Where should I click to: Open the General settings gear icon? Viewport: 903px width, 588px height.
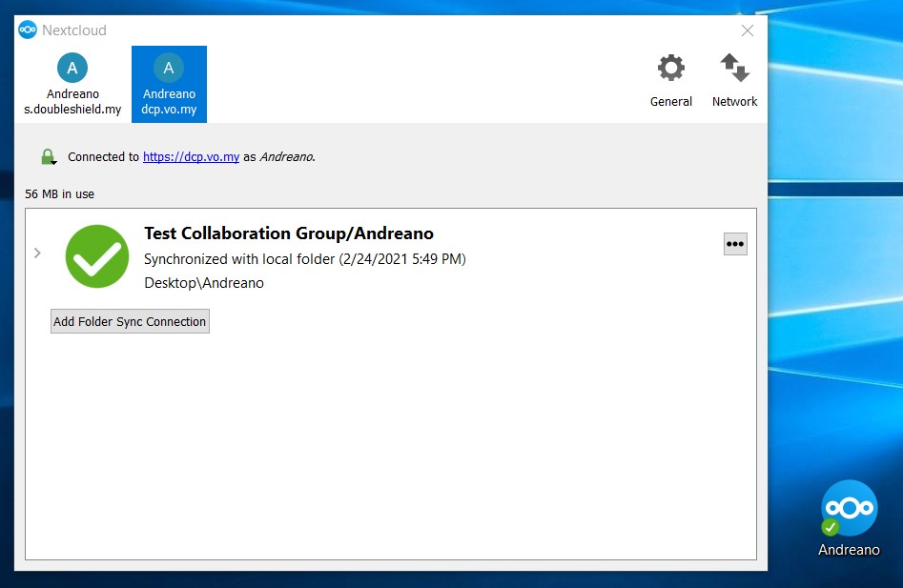pyautogui.click(x=671, y=69)
